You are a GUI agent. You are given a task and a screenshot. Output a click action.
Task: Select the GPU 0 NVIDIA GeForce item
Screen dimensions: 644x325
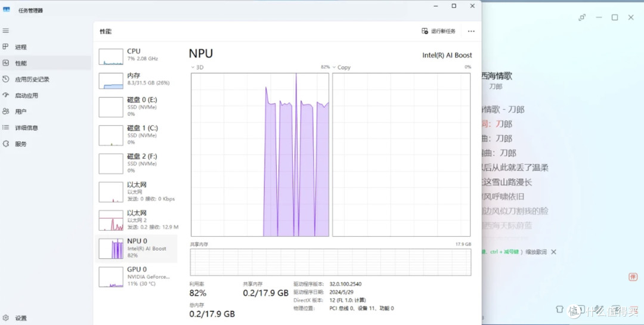pyautogui.click(x=137, y=277)
